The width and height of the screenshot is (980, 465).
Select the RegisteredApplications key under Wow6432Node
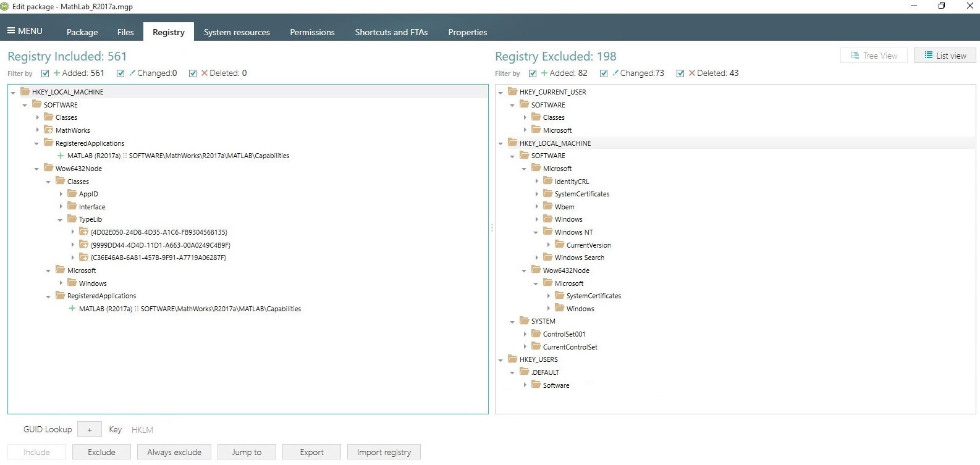coord(101,295)
